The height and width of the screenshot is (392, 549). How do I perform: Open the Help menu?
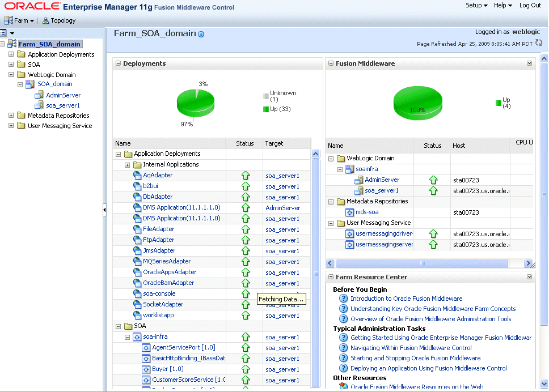503,5
